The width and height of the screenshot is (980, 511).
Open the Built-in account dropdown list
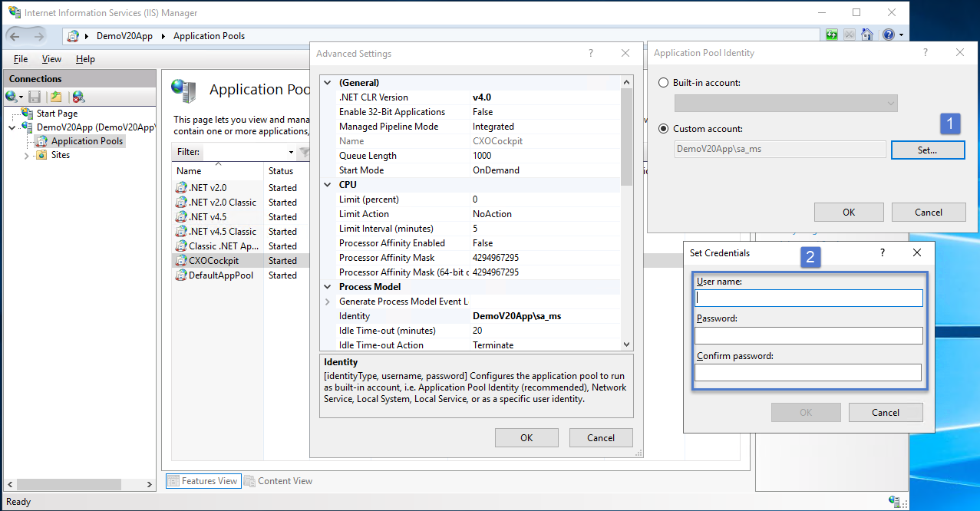coord(786,103)
